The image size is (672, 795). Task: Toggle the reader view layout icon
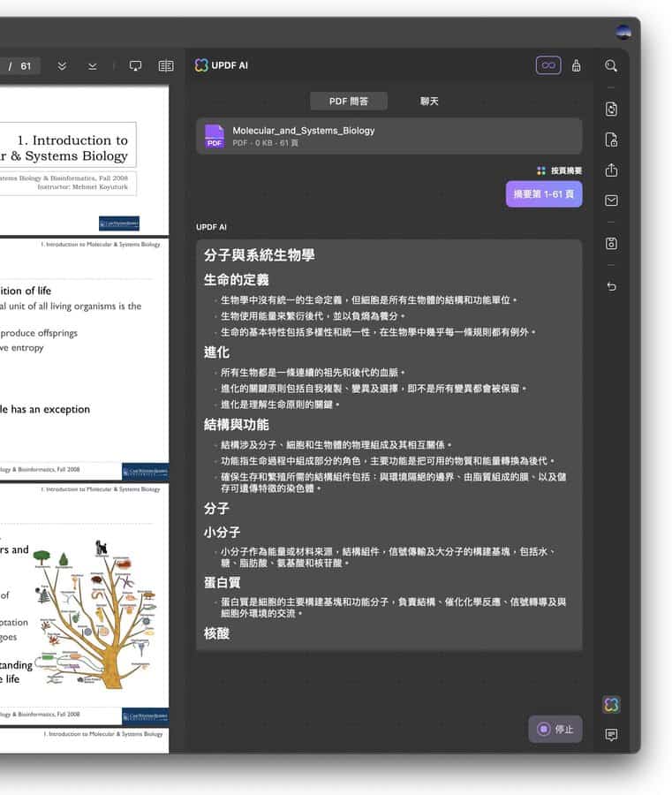click(166, 66)
